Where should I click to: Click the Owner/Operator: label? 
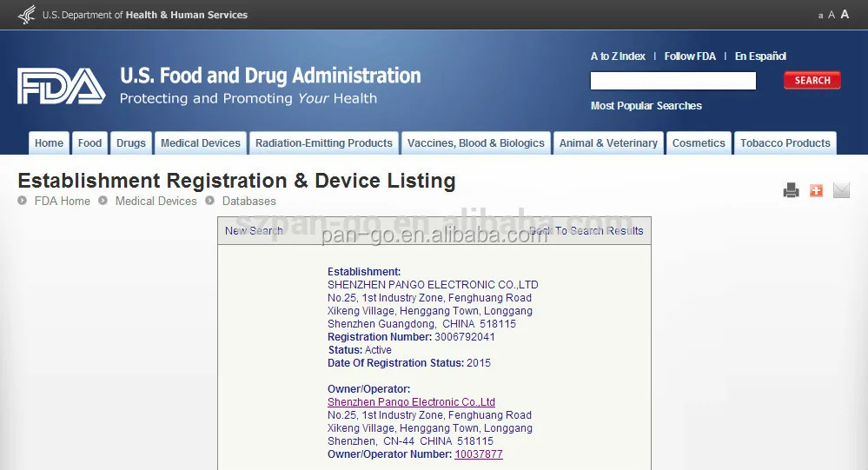(x=368, y=389)
